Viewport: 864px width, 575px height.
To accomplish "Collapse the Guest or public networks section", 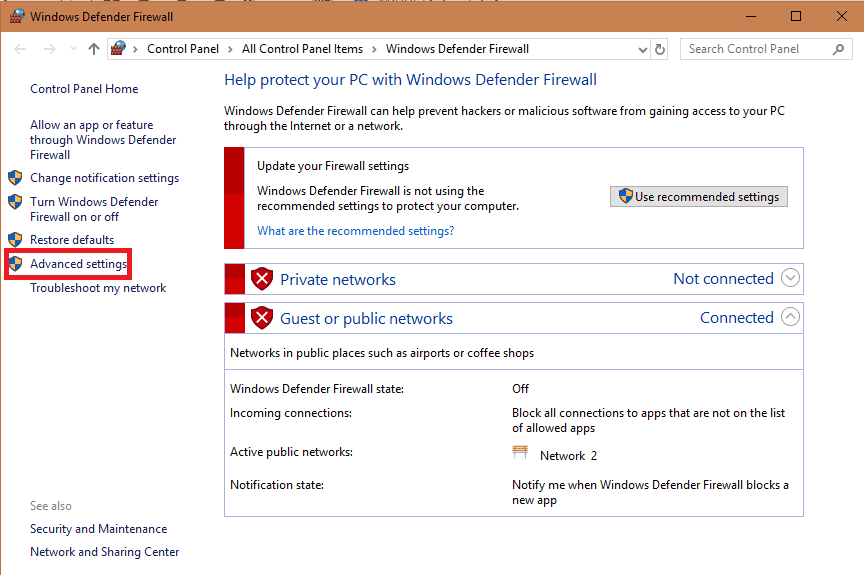I will point(790,317).
